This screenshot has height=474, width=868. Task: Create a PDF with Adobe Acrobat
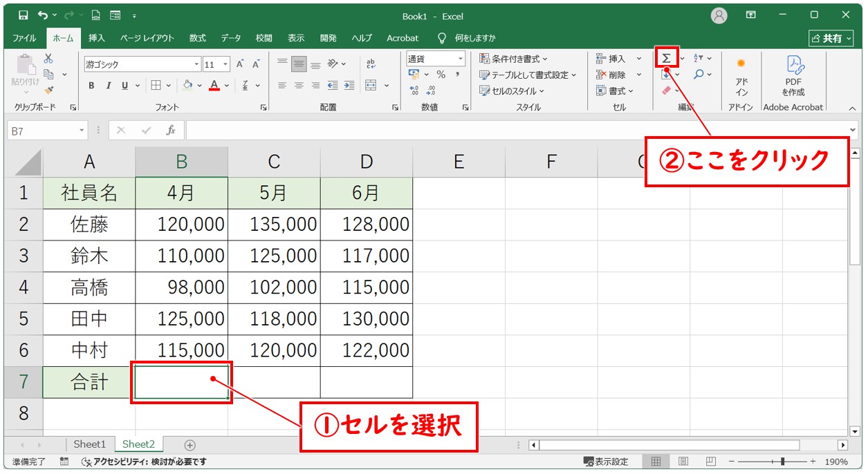pos(793,77)
